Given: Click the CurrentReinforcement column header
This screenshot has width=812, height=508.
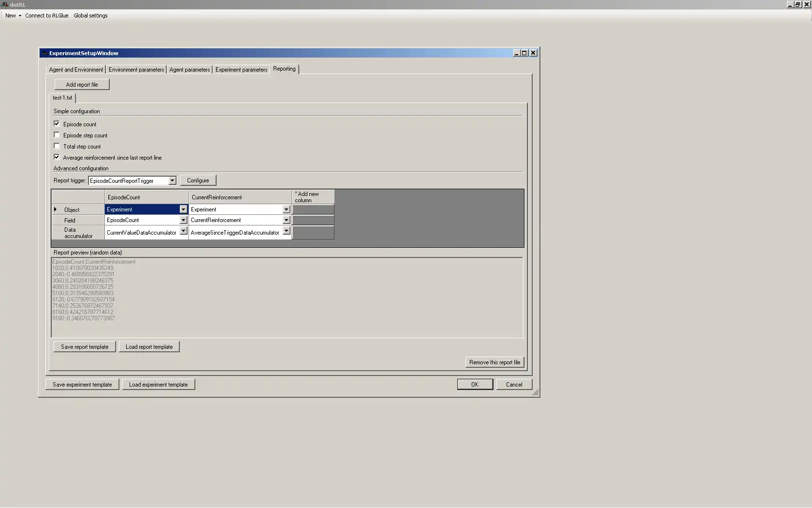Looking at the screenshot, I should (x=240, y=197).
